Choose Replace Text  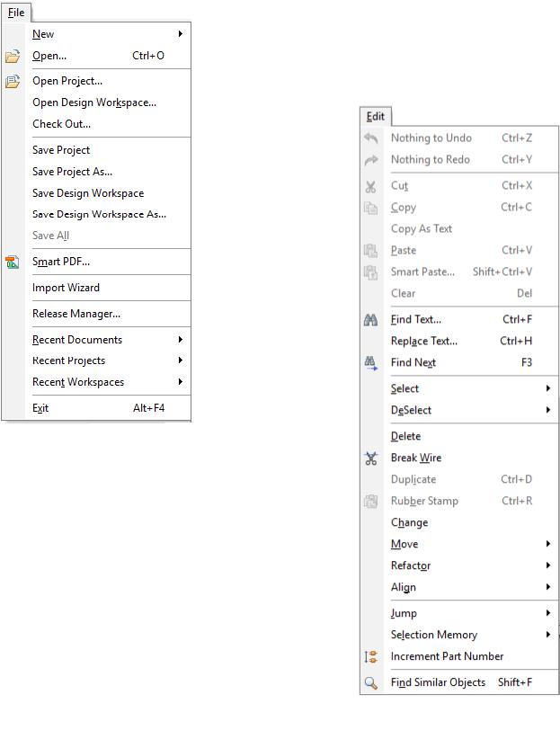click(x=424, y=341)
